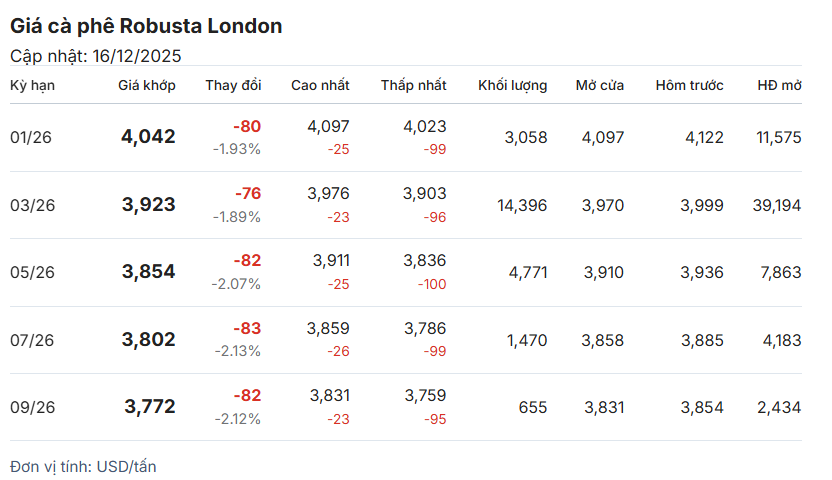Click the 'Thay đổi' column header
Viewport: 832px width, 480px height.
(x=233, y=85)
